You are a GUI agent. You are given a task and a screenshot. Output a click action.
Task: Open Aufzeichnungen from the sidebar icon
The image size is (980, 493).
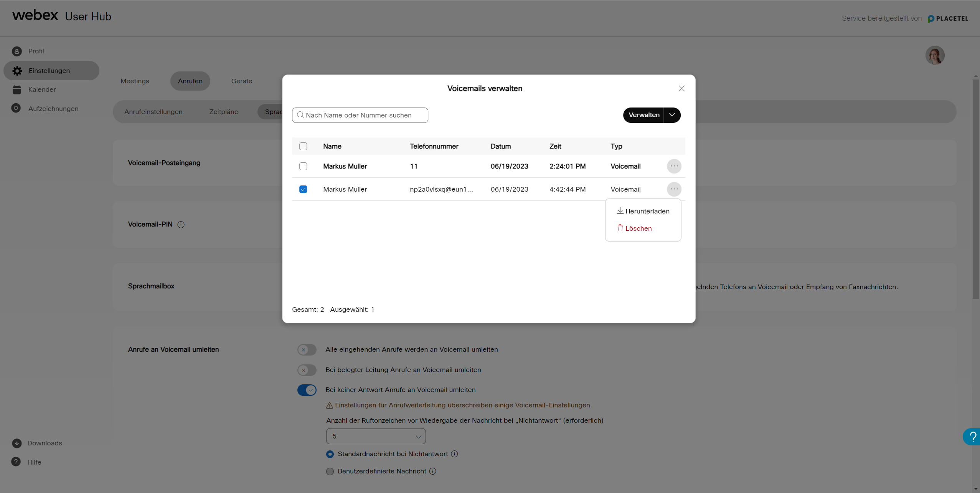tap(16, 108)
